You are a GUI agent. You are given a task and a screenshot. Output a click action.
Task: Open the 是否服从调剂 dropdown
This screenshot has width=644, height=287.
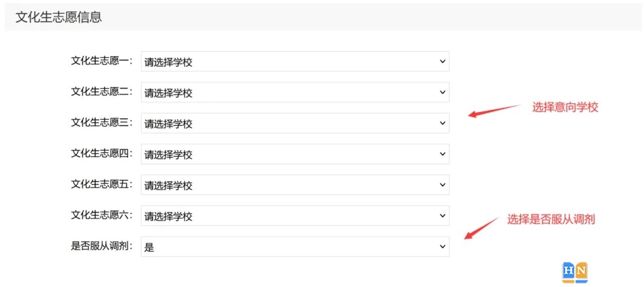click(295, 246)
